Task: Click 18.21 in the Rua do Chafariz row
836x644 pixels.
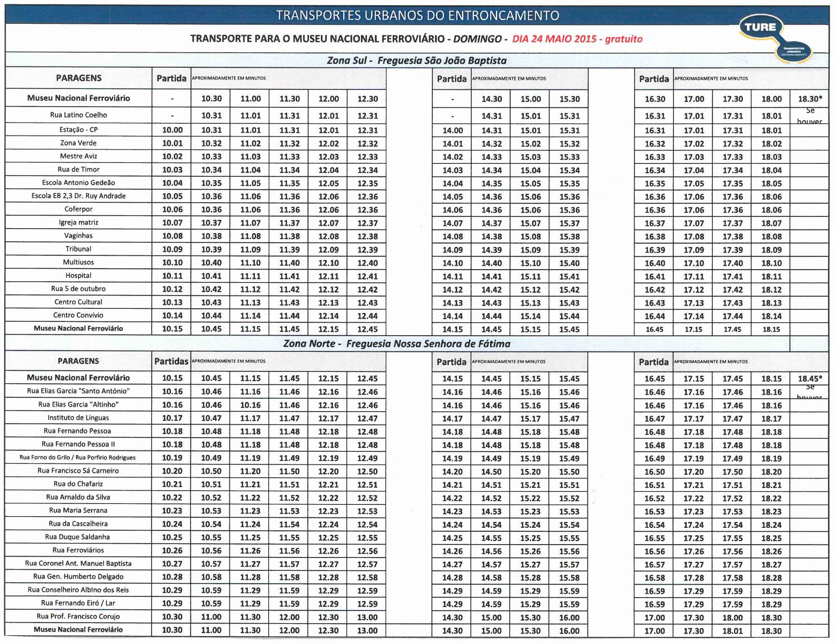Action: (772, 485)
